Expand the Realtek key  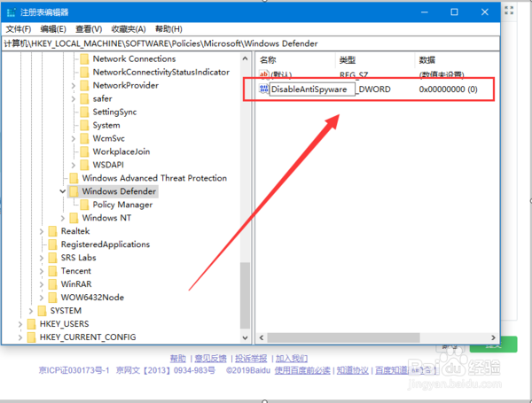tap(42, 231)
